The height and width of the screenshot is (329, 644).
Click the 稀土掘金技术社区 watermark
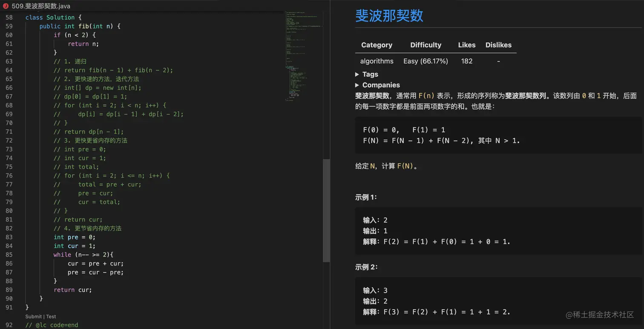[x=600, y=315]
